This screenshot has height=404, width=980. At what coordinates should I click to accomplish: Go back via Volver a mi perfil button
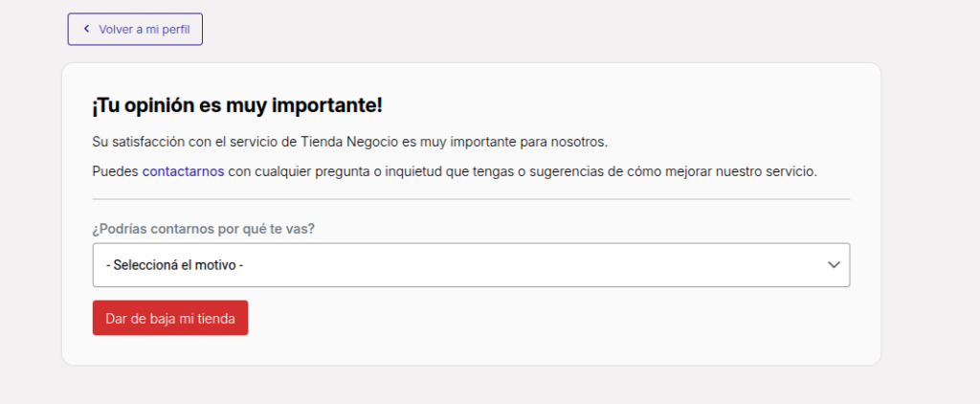pyautogui.click(x=135, y=30)
